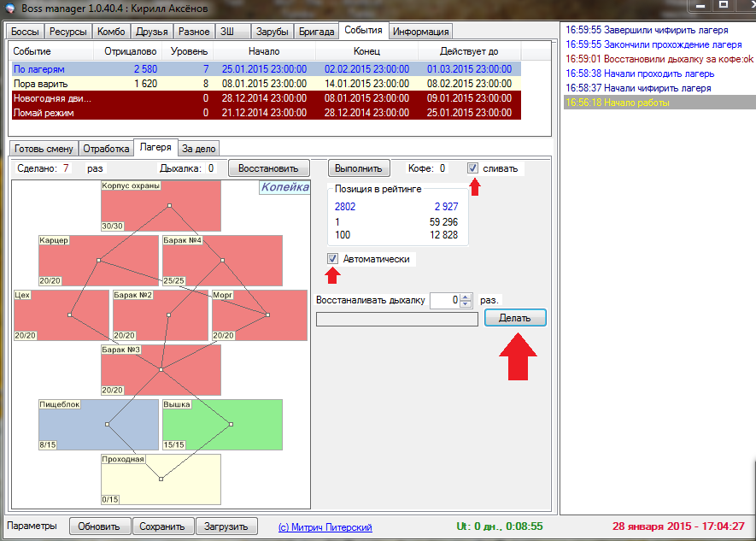The width and height of the screenshot is (756, 541).
Task: Click the дыхалку restore count field
Action: pyautogui.click(x=444, y=301)
